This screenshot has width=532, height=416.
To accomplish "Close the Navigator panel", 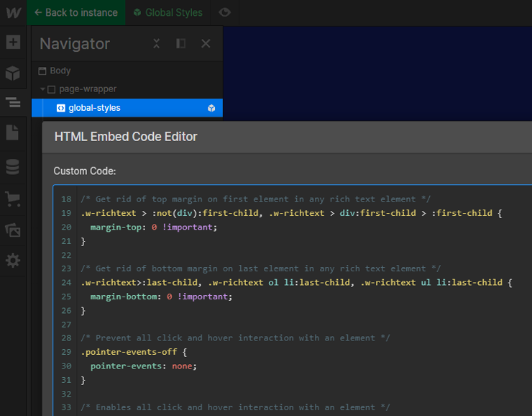I will pos(206,44).
